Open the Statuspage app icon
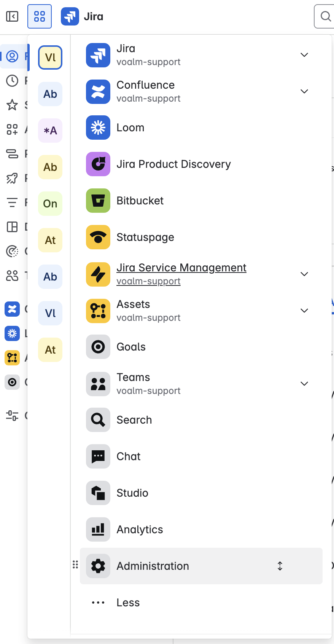The image size is (334, 644). pyautogui.click(x=98, y=237)
